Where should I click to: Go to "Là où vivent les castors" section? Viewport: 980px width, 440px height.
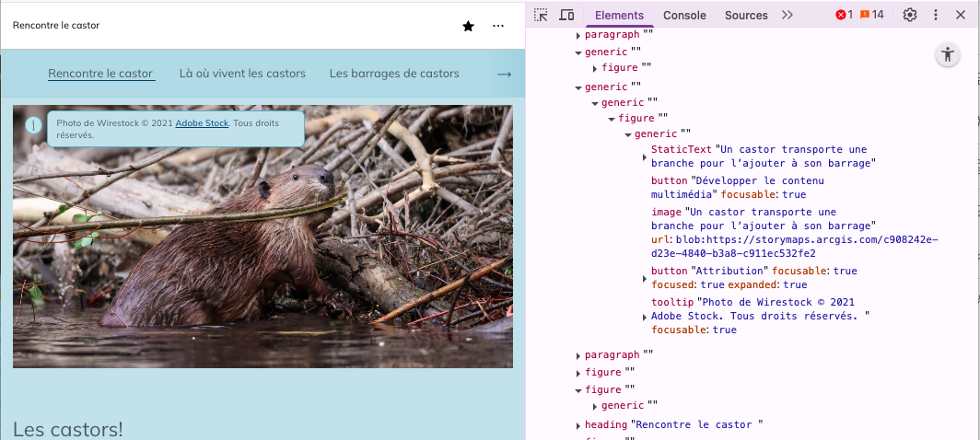click(x=242, y=74)
